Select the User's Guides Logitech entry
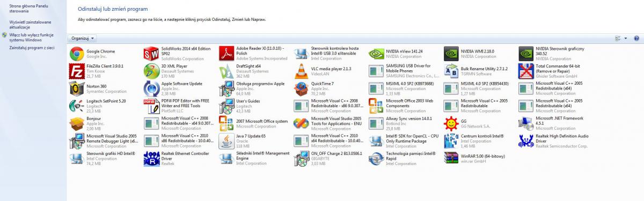This screenshot has height=201, width=644. [254, 106]
